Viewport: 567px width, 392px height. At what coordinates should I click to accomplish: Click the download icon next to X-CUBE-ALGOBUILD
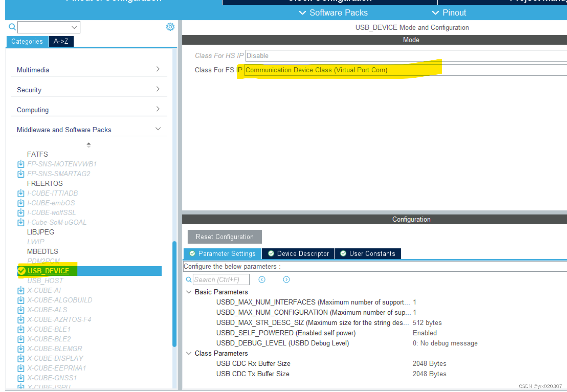pos(21,300)
